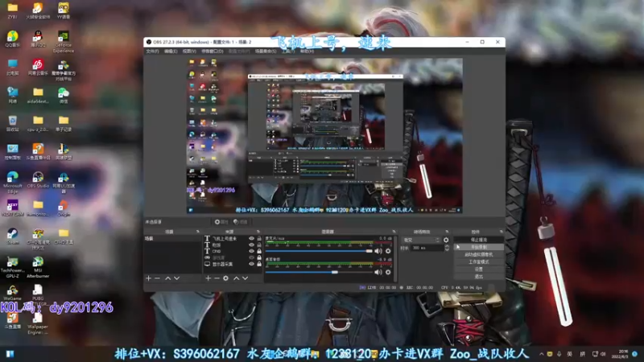Click 退出 to exit OBS
Screen dimensions: 644x362
coord(478,277)
